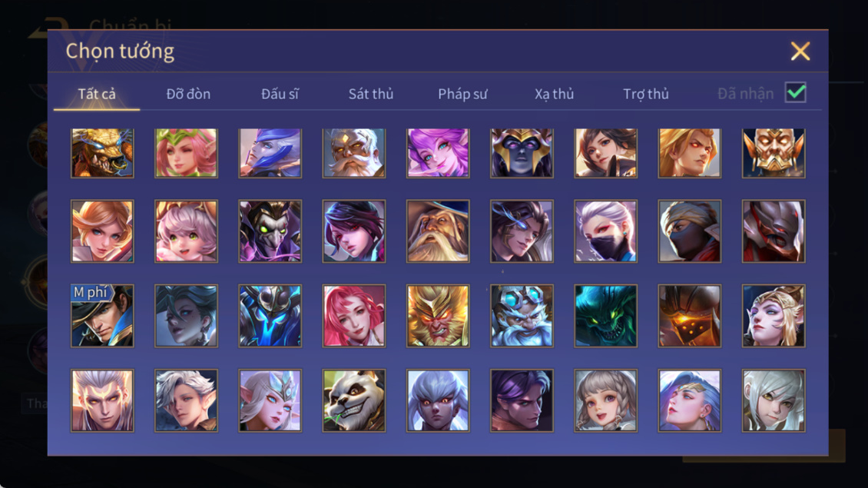Pick the blue armored mech hero
This screenshot has width=868, height=488.
(x=270, y=316)
